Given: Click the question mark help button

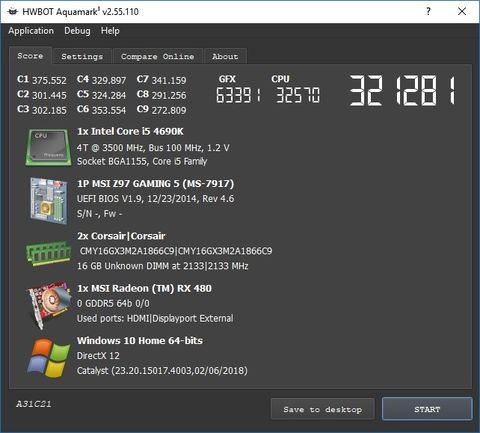Looking at the screenshot, I should coord(428,11).
